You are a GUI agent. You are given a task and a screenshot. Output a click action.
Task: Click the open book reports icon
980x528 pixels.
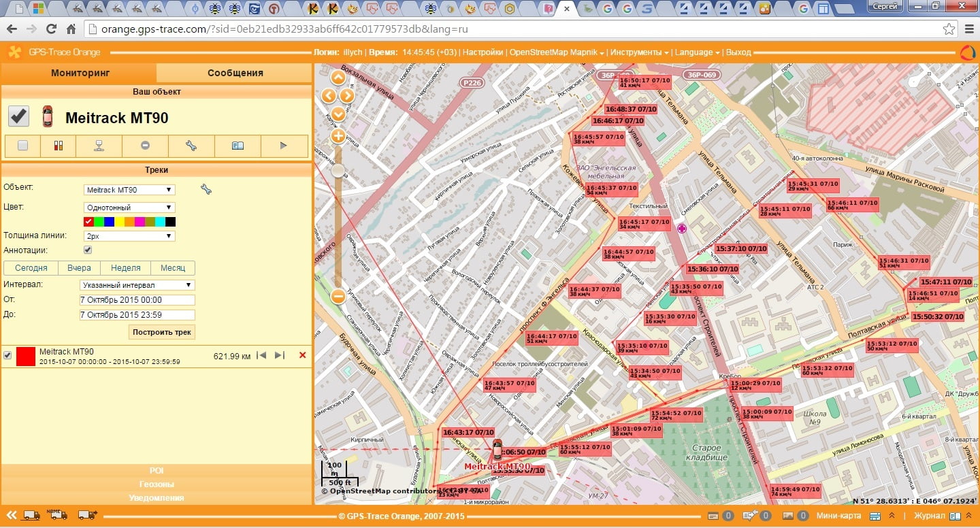click(x=238, y=146)
